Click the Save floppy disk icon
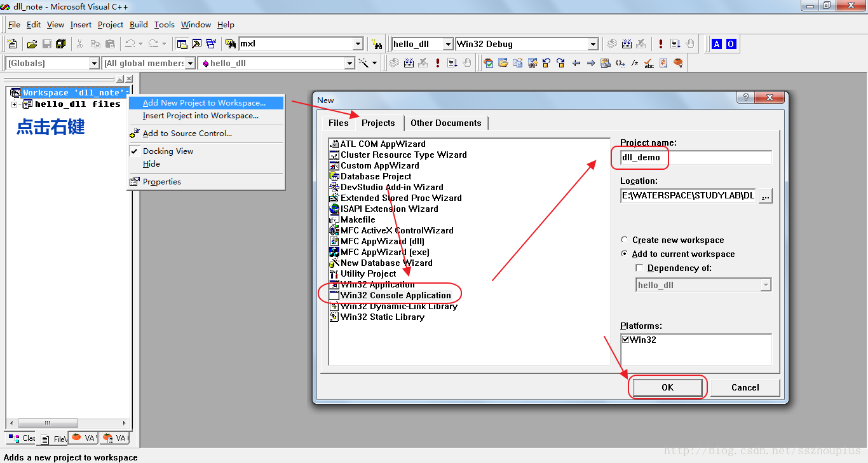The width and height of the screenshot is (868, 463). (x=46, y=44)
